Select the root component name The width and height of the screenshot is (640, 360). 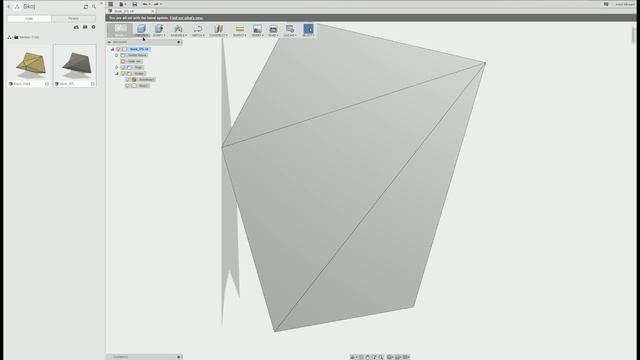point(139,49)
